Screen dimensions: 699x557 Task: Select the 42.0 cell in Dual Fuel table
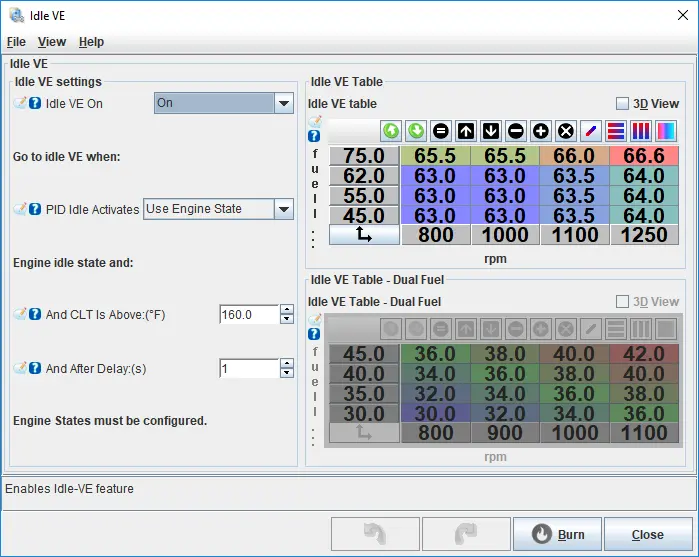pyautogui.click(x=644, y=354)
